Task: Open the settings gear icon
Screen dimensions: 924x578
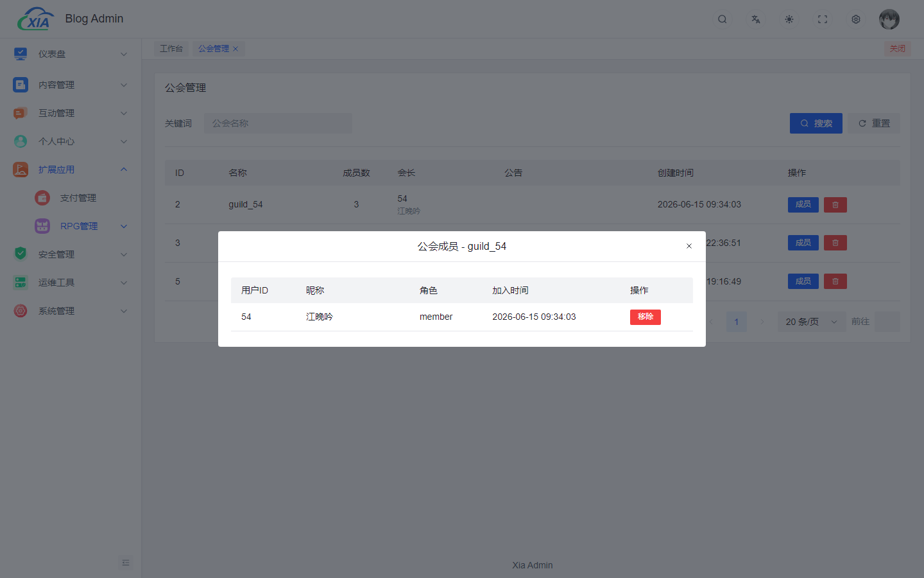Action: (x=856, y=19)
